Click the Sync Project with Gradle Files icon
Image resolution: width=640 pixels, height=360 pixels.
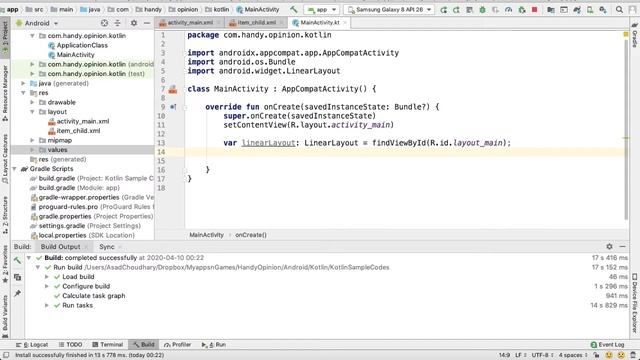click(577, 9)
